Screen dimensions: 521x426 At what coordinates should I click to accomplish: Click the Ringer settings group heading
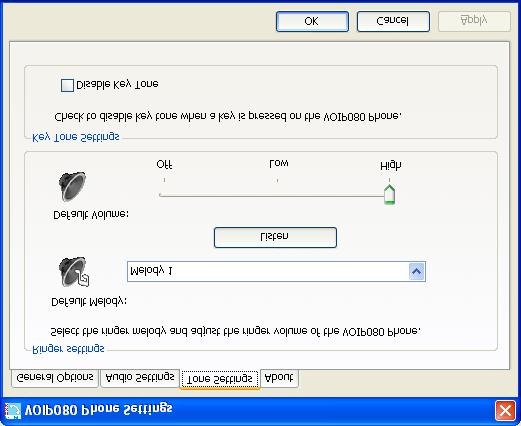(68, 349)
